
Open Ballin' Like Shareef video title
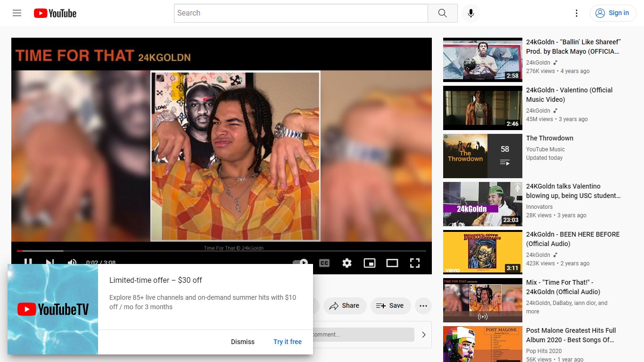point(573,47)
